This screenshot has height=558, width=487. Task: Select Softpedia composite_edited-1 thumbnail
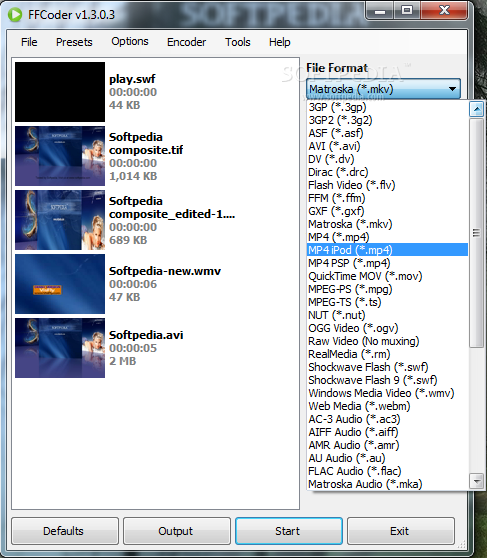click(60, 220)
